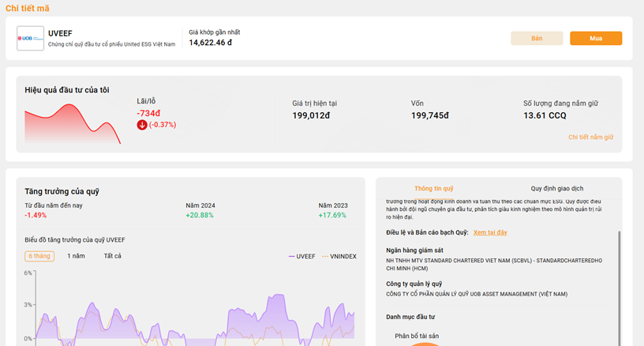The width and height of the screenshot is (644, 346).
Task: Open Chi tiết nắm giữ link
Action: tap(590, 137)
